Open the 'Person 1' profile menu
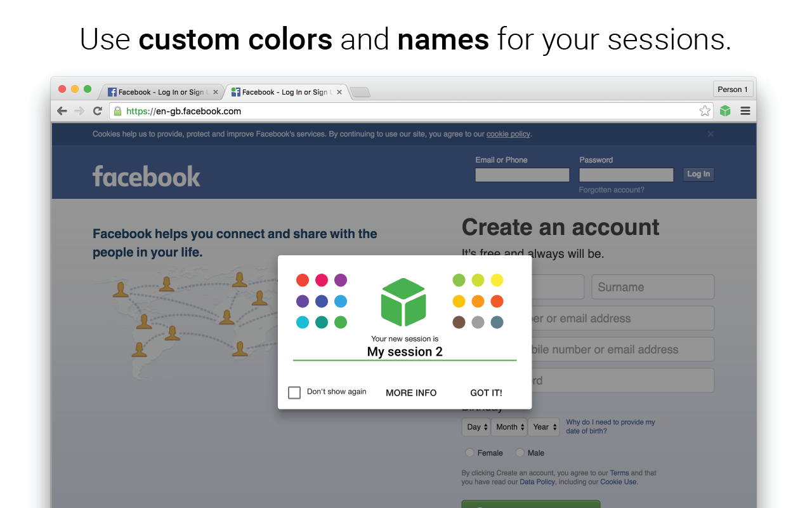This screenshot has height=508, width=812. (733, 89)
